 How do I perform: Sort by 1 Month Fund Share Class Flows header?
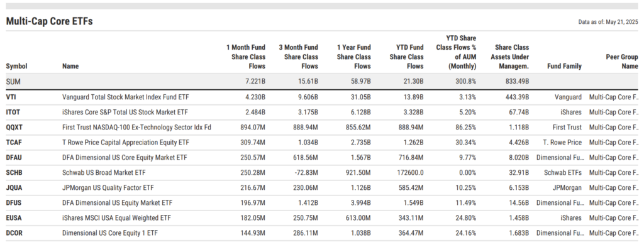coord(246,57)
